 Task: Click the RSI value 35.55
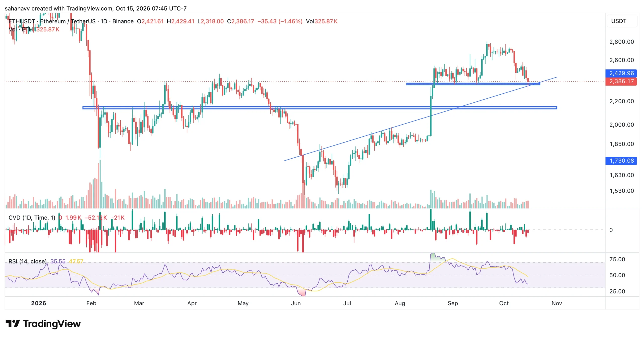pyautogui.click(x=58, y=261)
